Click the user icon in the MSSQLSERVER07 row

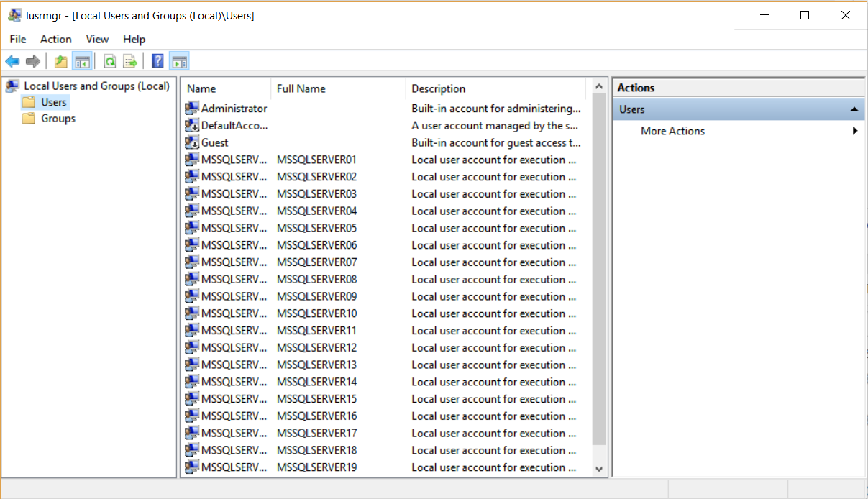(191, 262)
